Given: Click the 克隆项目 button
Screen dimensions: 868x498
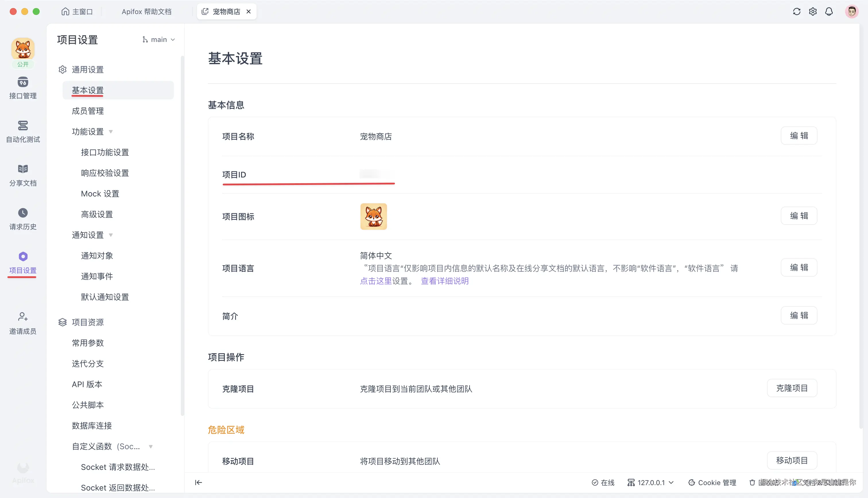Looking at the screenshot, I should [x=791, y=388].
